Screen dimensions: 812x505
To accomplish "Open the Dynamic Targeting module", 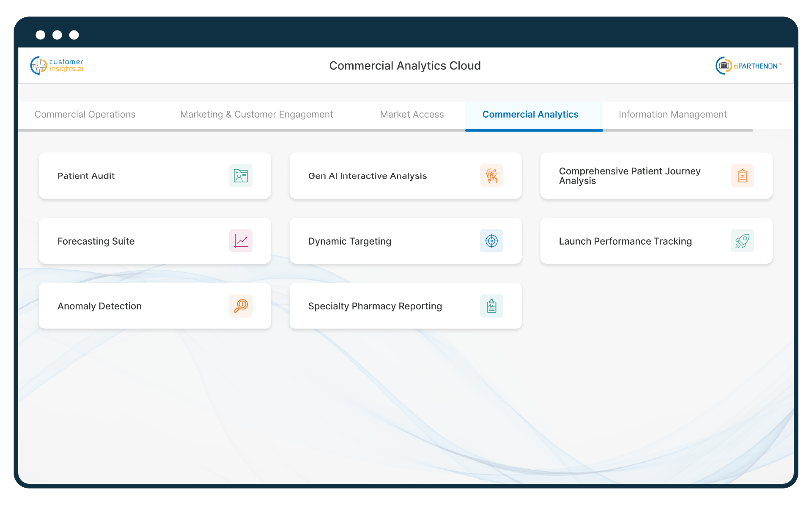I will [x=372, y=240].
